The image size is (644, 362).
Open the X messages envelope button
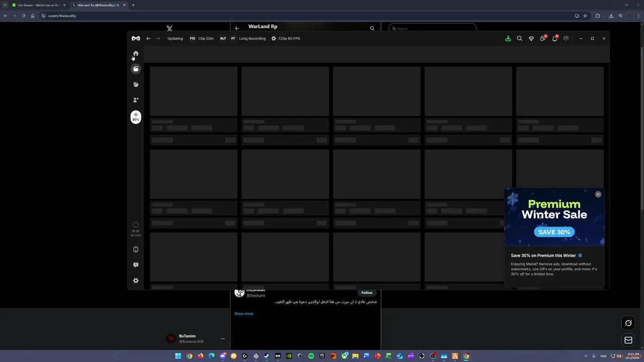pos(628,340)
